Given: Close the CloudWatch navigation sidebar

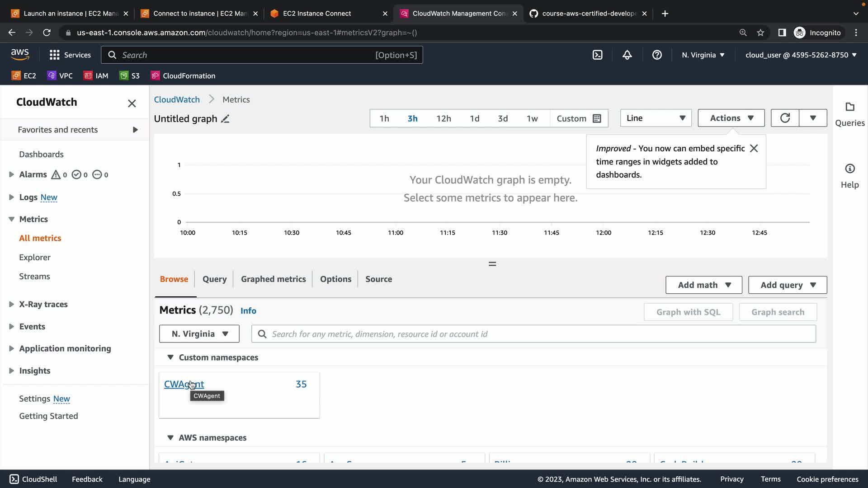Looking at the screenshot, I should [x=132, y=103].
